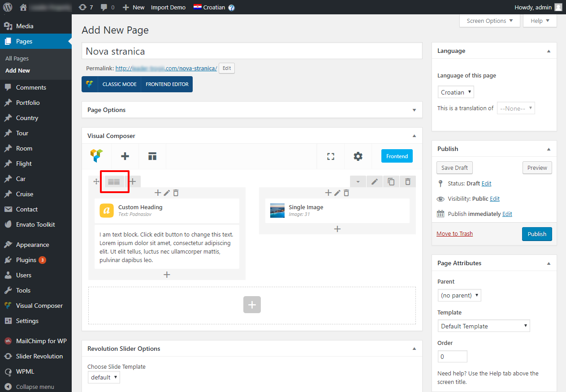566x392 pixels.
Task: Click the Move to Trash link
Action: click(x=454, y=233)
